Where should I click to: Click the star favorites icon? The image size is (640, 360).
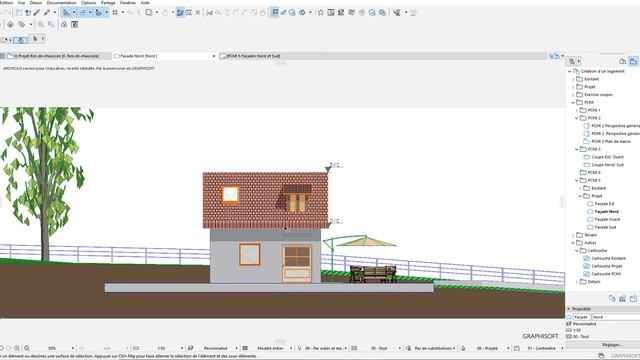click(x=321, y=13)
